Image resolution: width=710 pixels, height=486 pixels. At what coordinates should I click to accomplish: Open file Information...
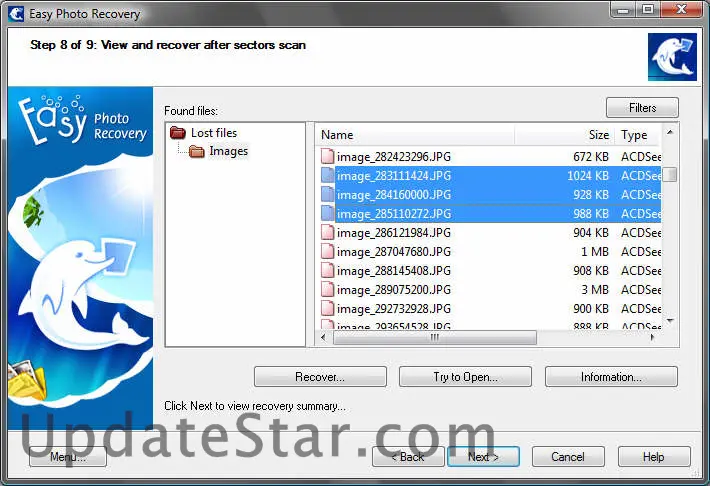pos(611,377)
